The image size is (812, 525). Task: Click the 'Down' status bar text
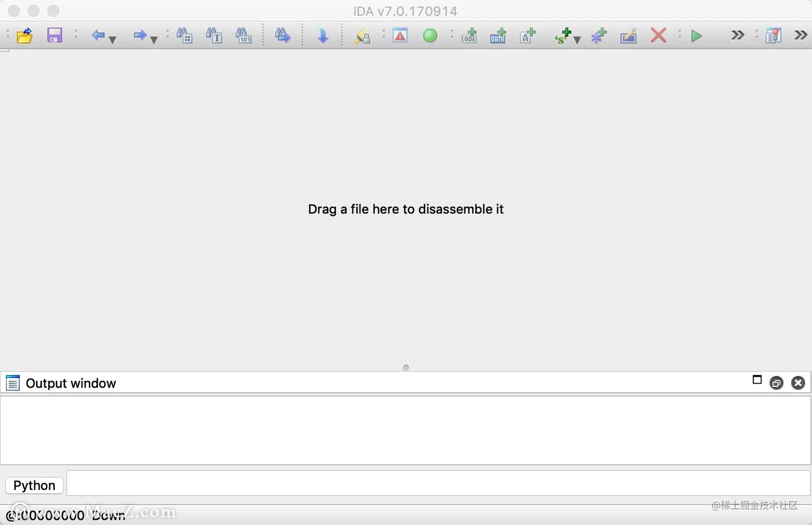108,515
